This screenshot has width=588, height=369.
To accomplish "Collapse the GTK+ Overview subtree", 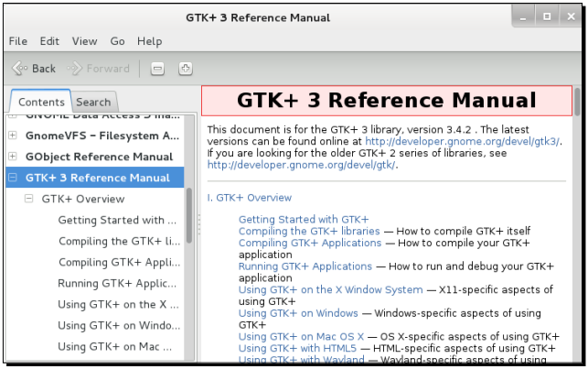I will 29,199.
